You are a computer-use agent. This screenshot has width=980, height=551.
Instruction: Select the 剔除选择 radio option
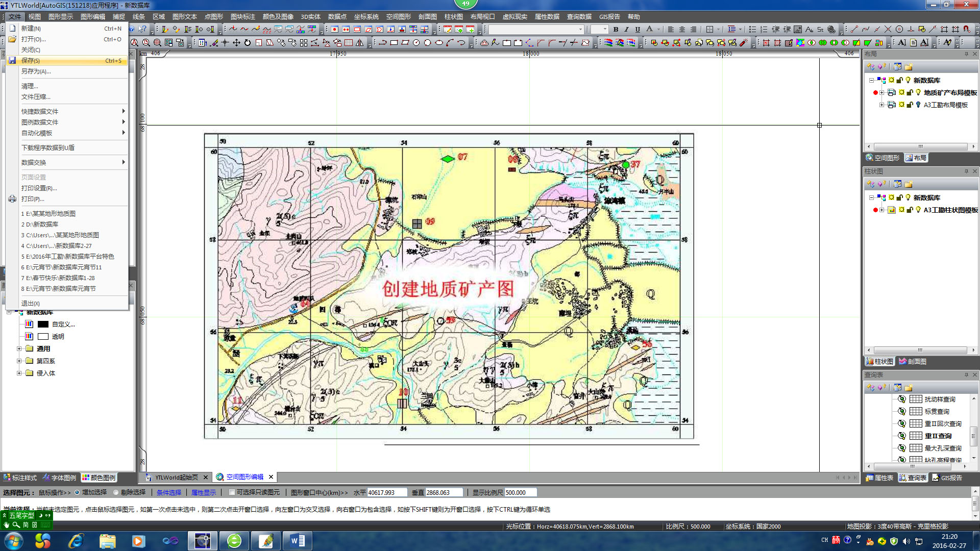pos(116,492)
